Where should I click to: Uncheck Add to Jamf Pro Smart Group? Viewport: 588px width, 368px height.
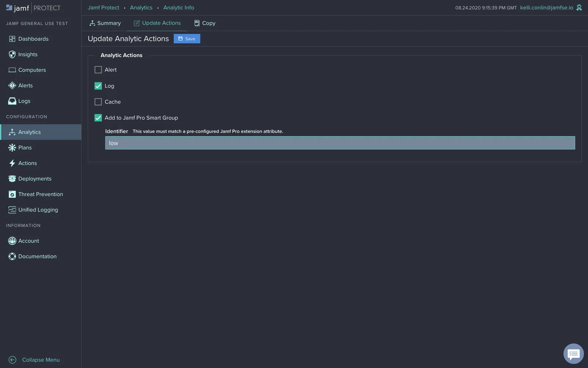98,118
